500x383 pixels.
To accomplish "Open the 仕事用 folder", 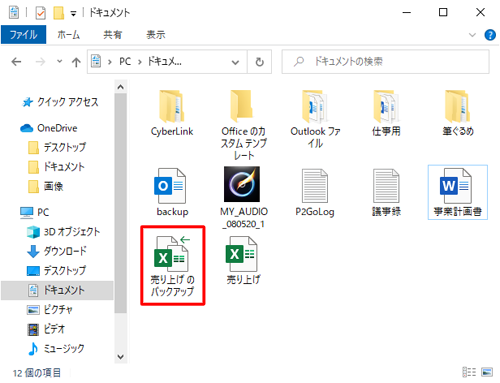I will (x=386, y=113).
